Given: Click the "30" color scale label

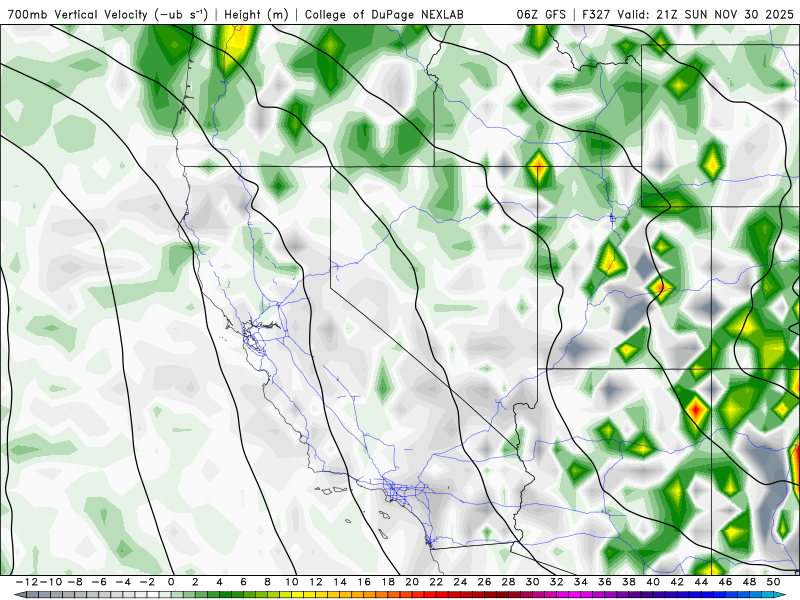Looking at the screenshot, I should pos(532,582).
